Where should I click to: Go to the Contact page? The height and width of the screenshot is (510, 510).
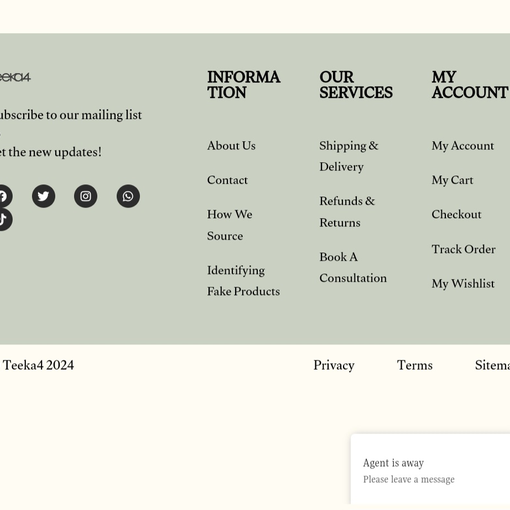pyautogui.click(x=227, y=180)
